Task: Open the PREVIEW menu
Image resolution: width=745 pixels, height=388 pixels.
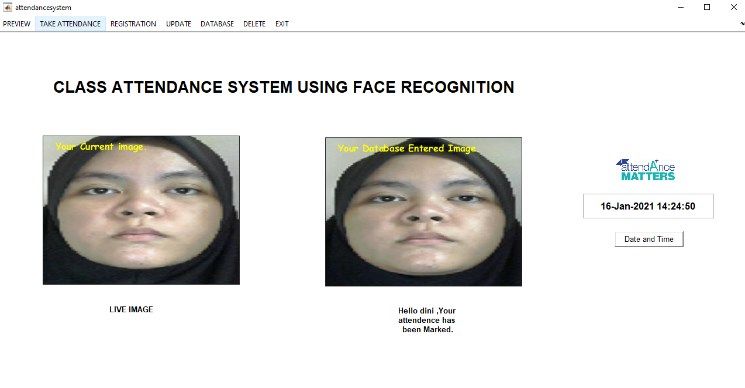Action: [17, 24]
